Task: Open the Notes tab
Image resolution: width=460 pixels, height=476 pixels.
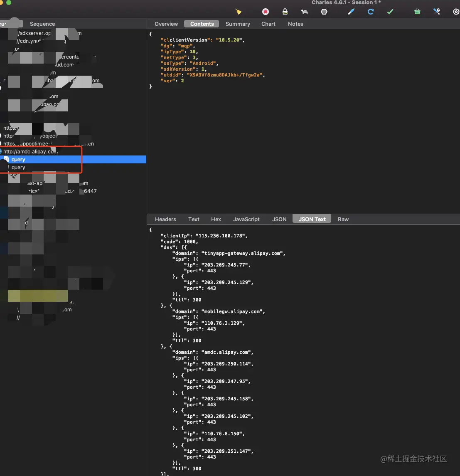Action: 295,24
